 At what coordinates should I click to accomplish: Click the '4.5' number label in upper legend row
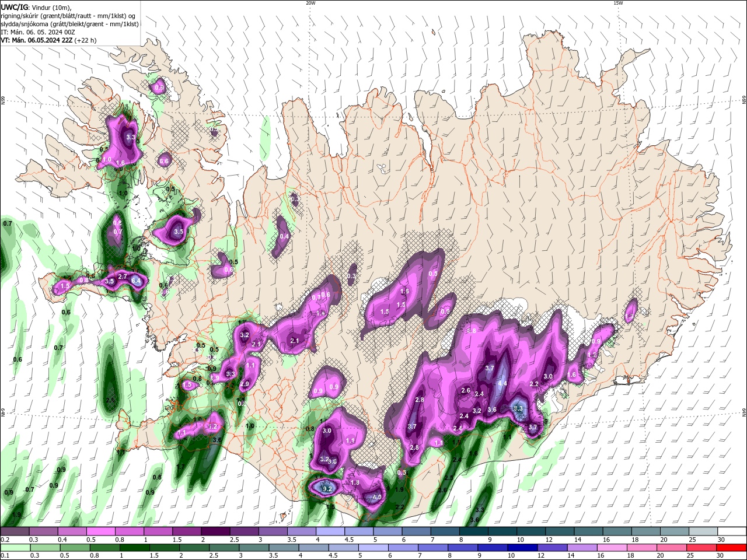(349, 540)
